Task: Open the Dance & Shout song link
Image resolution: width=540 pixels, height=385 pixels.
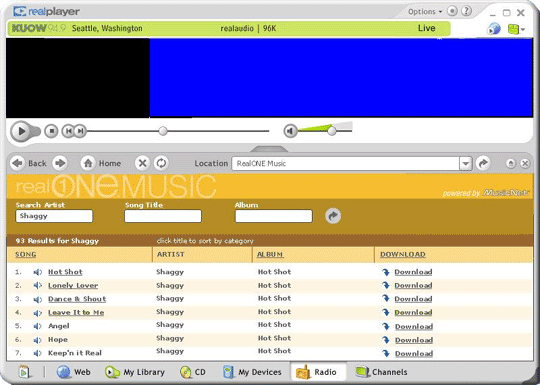Action: (x=77, y=299)
